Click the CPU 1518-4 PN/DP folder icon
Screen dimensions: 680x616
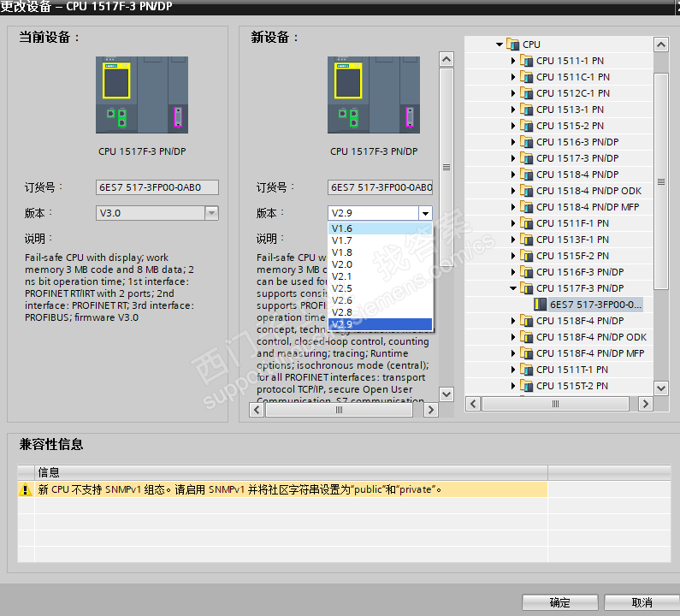pos(526,175)
